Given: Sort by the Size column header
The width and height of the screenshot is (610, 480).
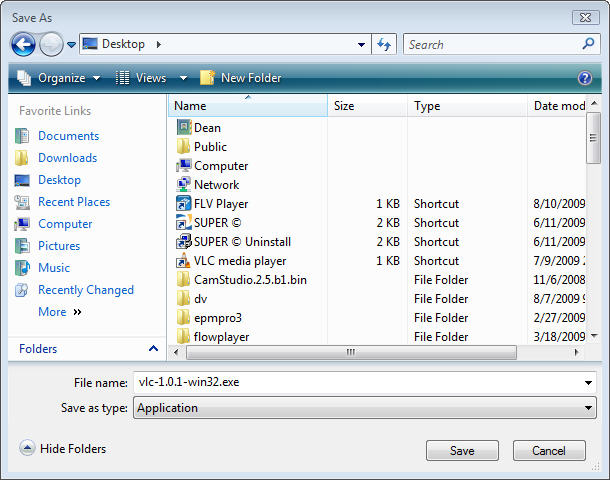Looking at the screenshot, I should click(368, 106).
